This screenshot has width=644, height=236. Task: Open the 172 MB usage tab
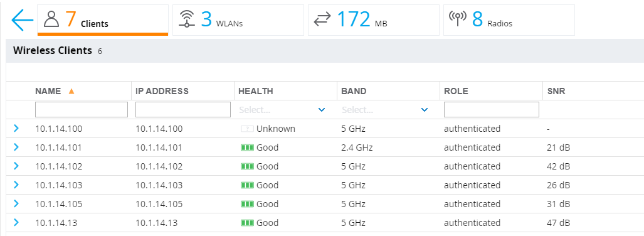373,20
